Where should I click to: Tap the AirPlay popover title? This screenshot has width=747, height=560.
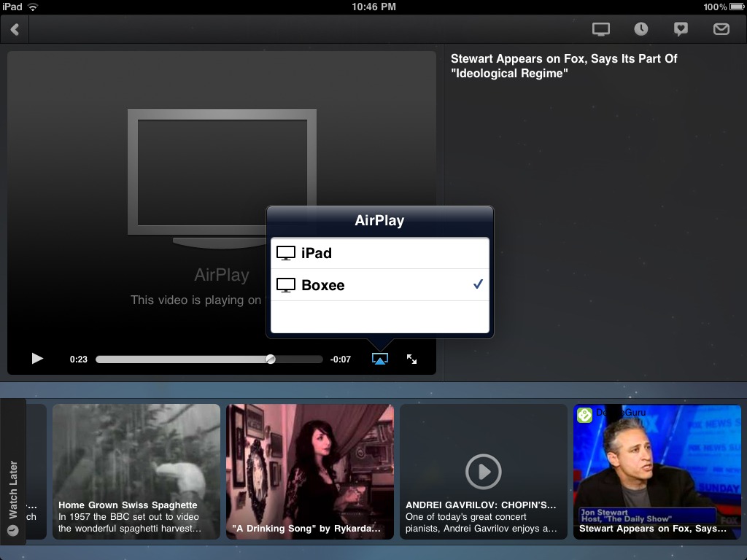(379, 220)
